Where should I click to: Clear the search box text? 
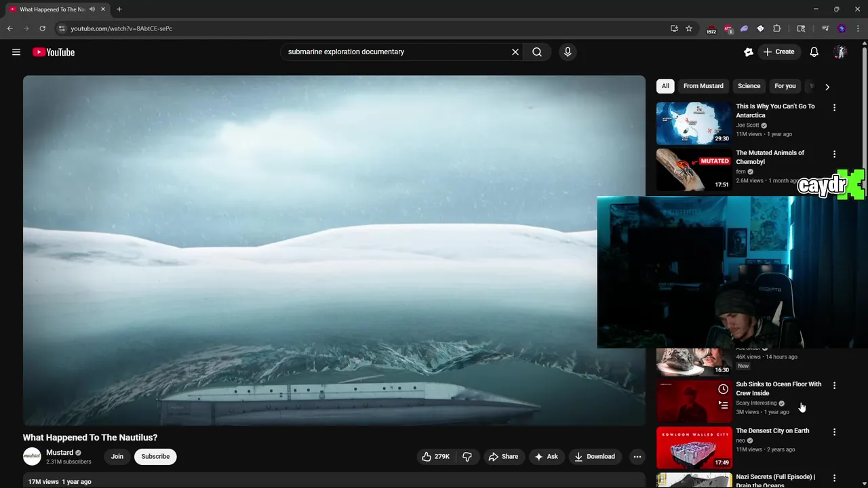tap(515, 52)
